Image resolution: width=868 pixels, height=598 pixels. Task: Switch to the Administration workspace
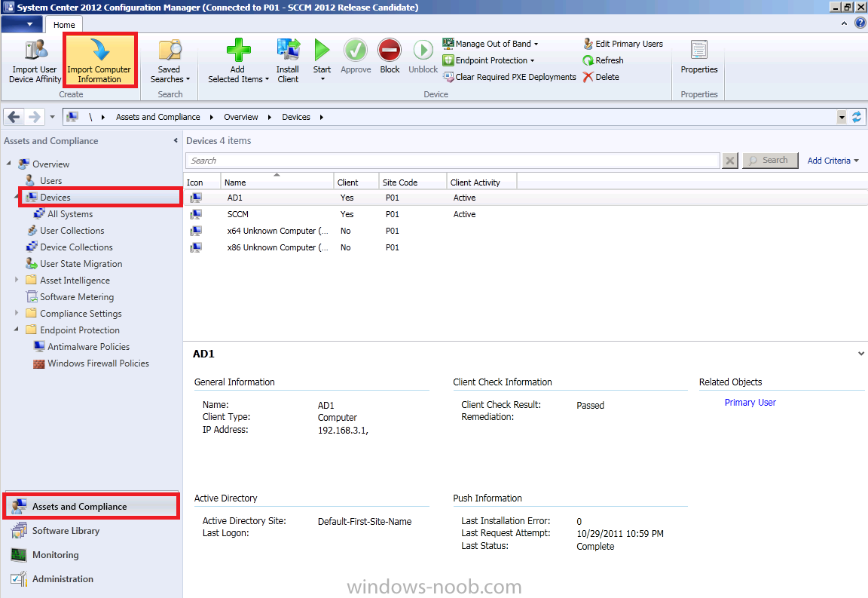point(91,578)
